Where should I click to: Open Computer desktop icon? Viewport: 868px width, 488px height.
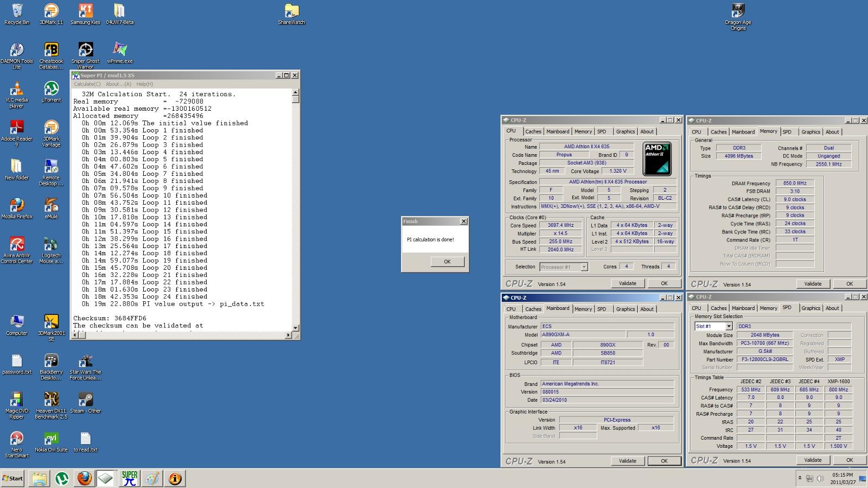pyautogui.click(x=17, y=325)
